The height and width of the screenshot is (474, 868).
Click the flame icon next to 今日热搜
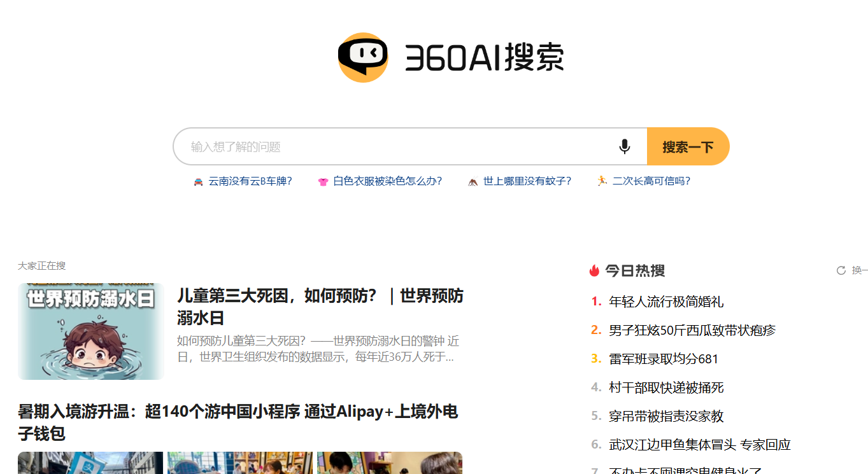[x=595, y=270]
